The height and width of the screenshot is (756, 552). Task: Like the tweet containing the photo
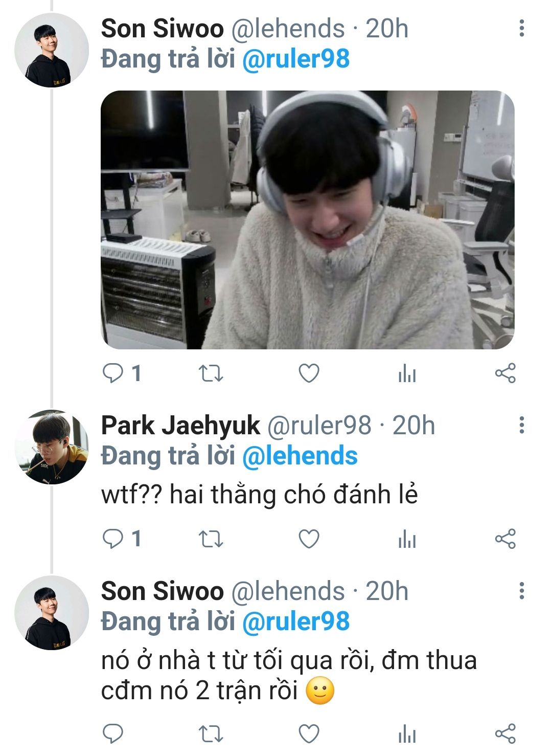coord(309,373)
